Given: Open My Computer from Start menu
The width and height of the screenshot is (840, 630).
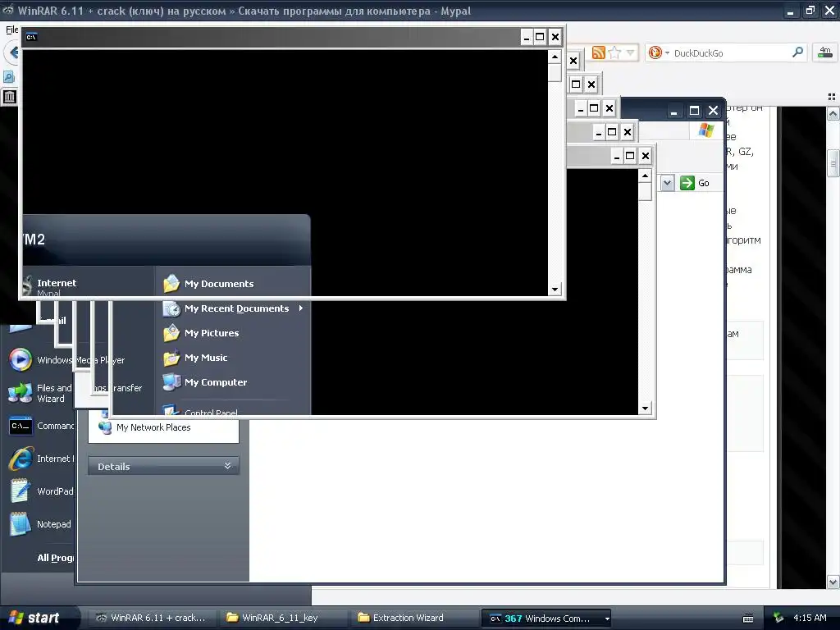Looking at the screenshot, I should (x=216, y=382).
